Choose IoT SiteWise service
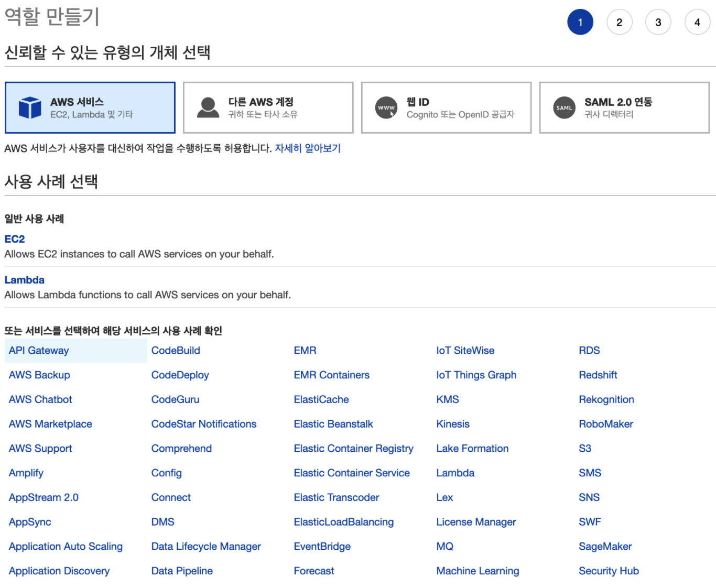The image size is (716, 588). pyautogui.click(x=465, y=351)
